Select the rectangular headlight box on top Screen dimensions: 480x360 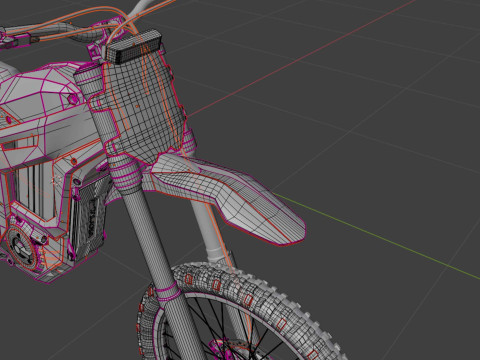pos(134,47)
